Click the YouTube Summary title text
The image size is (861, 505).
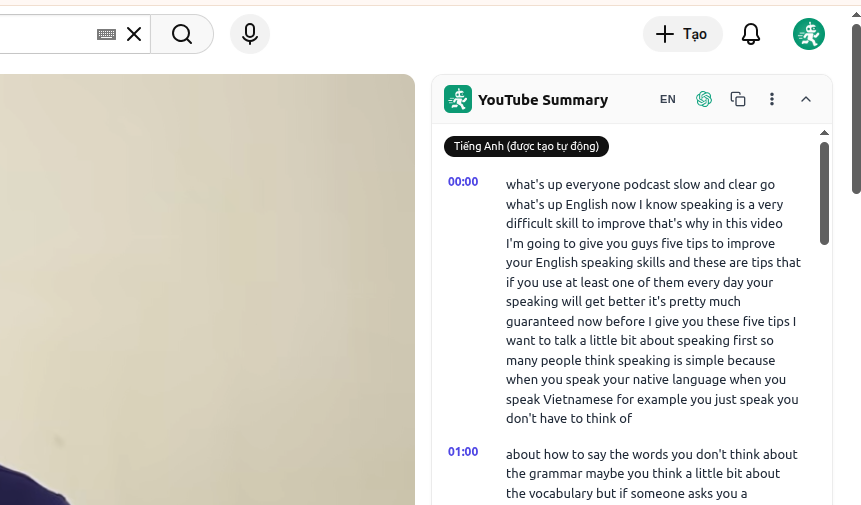coord(543,100)
